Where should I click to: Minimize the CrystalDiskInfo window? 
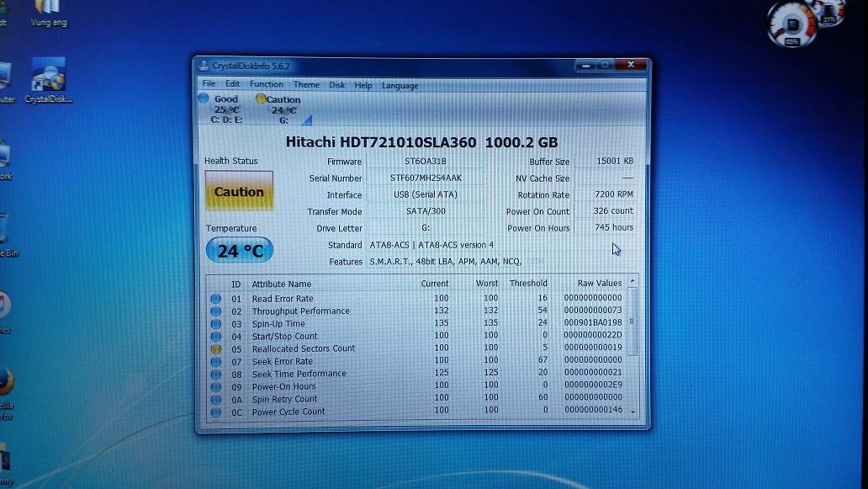tap(585, 66)
